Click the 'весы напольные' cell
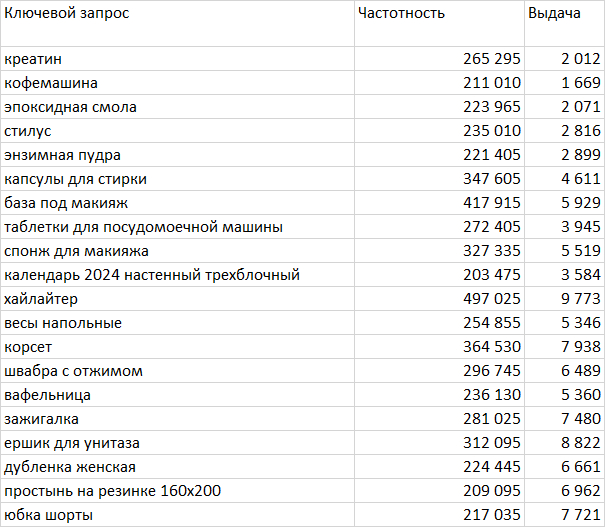605x527 pixels. point(63,323)
